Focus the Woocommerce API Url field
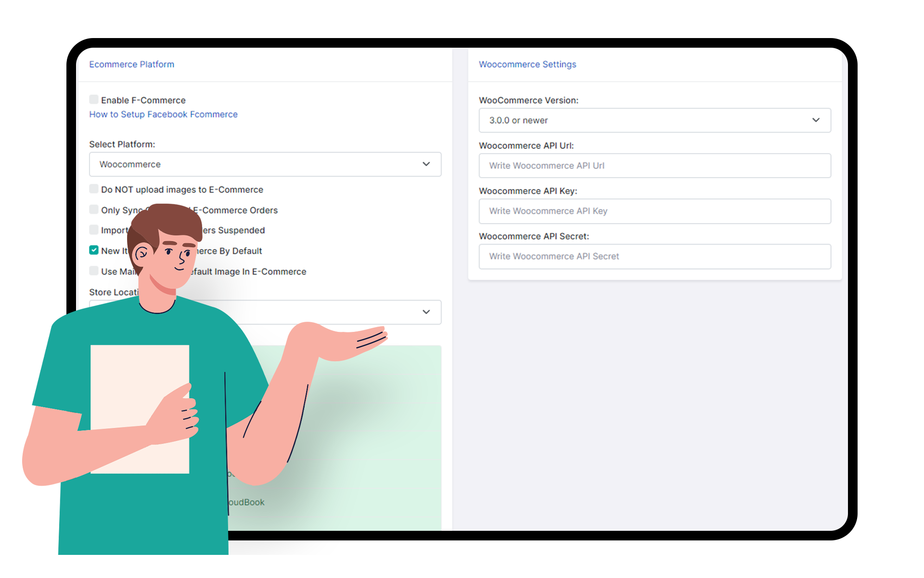 [655, 166]
